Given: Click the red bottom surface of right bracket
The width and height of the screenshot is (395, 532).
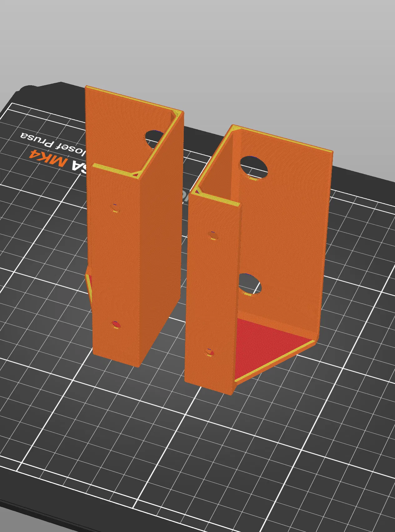Looking at the screenshot, I should [266, 347].
